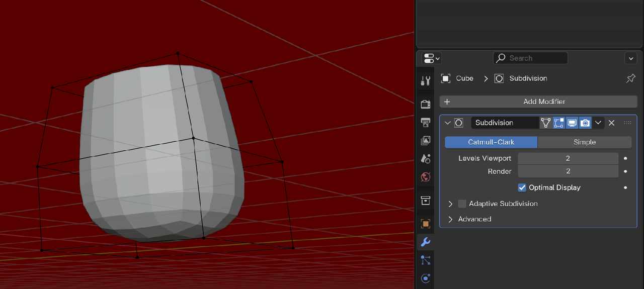This screenshot has width=644, height=289.
Task: Click the Subdivision modifier name field
Action: pyautogui.click(x=505, y=123)
